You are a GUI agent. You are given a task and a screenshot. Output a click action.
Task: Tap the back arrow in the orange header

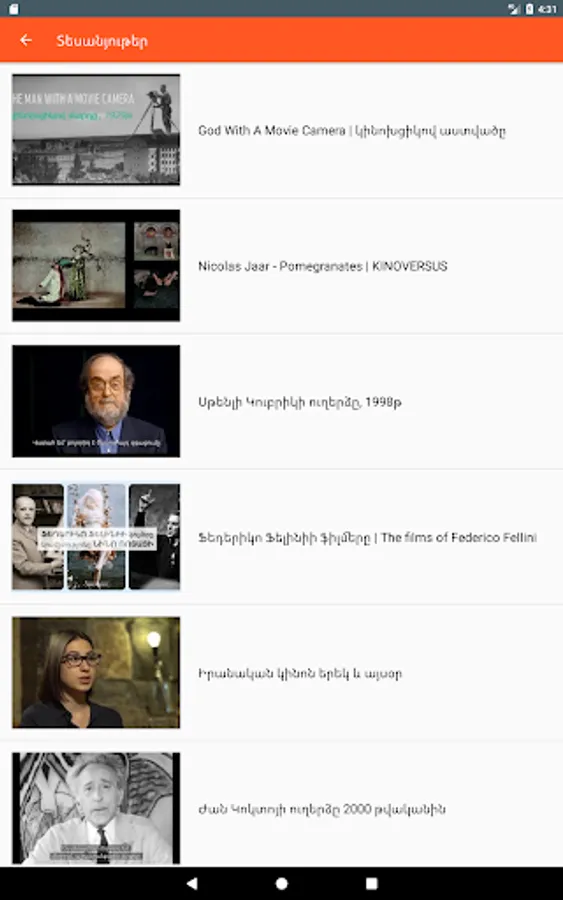pos(26,40)
